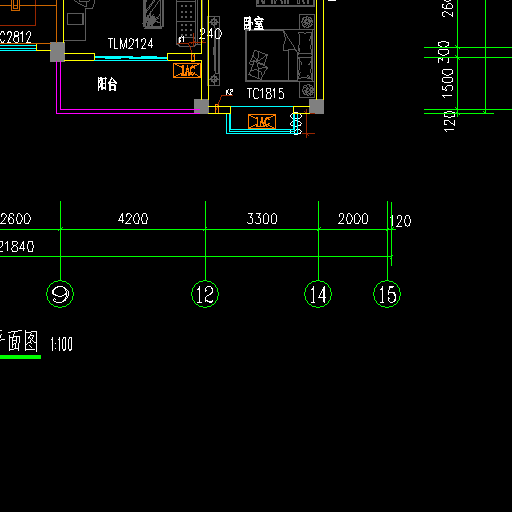This screenshot has width=512, height=512.
Task: Pick the magenta balcony railing line
Action: coord(128,111)
